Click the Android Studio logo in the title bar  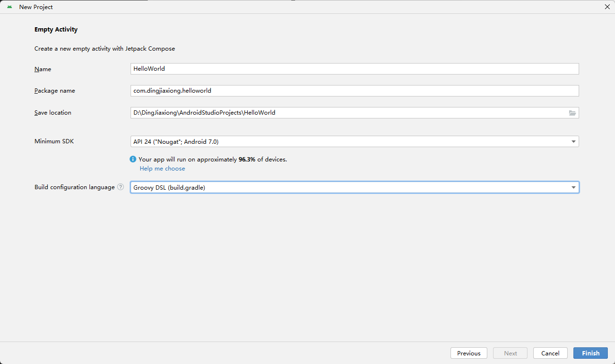click(x=10, y=7)
